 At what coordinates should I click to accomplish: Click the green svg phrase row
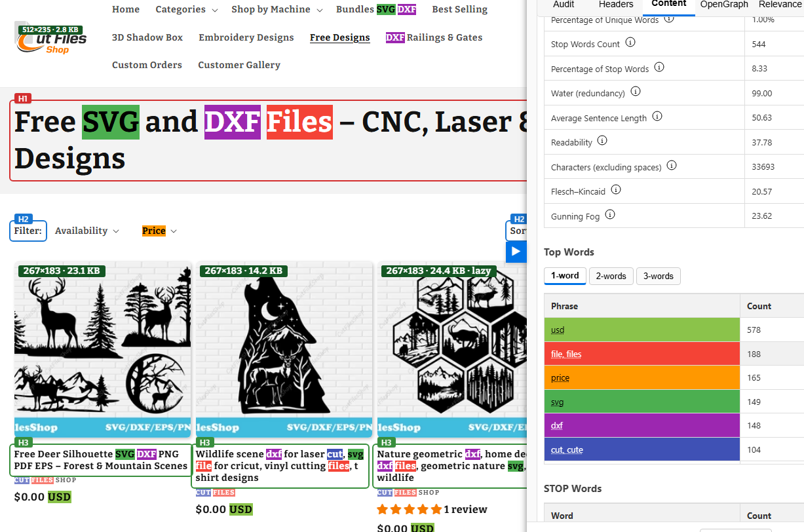642,402
